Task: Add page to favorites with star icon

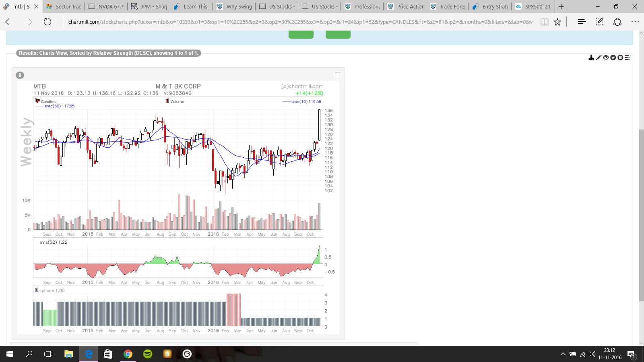Action: (557, 22)
